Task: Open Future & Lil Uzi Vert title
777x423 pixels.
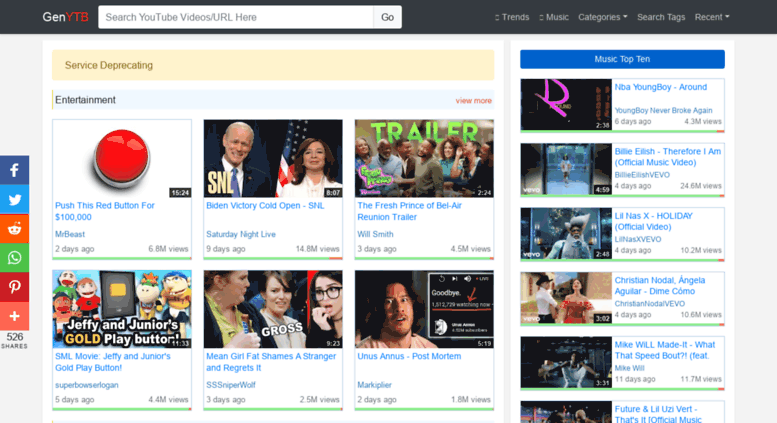Action: pyautogui.click(x=658, y=414)
